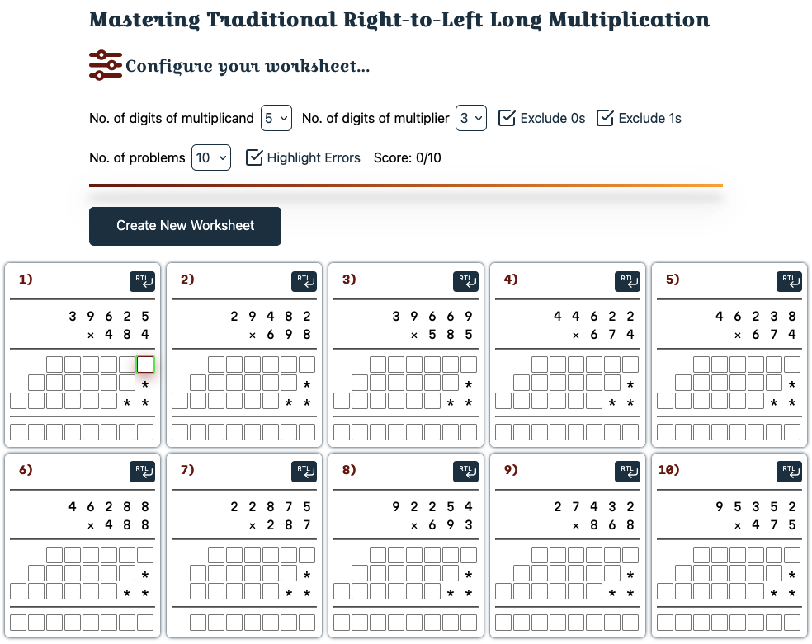Open the number of problems dropdown
Viewport: 812px width, 644px height.
[x=211, y=157]
